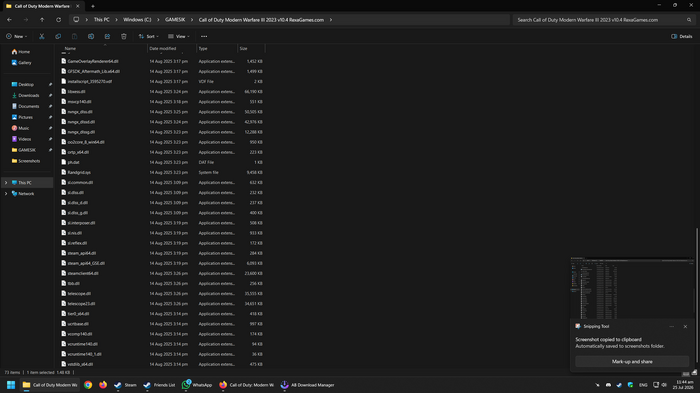Click the volume icon in the system tray
This screenshot has width=700, height=393.
point(664,385)
